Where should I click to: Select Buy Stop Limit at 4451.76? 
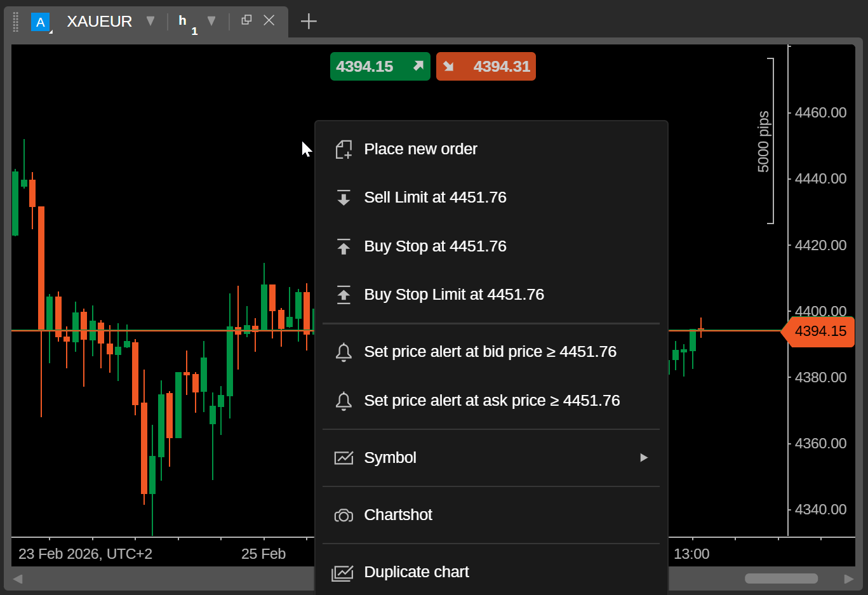tap(491, 295)
